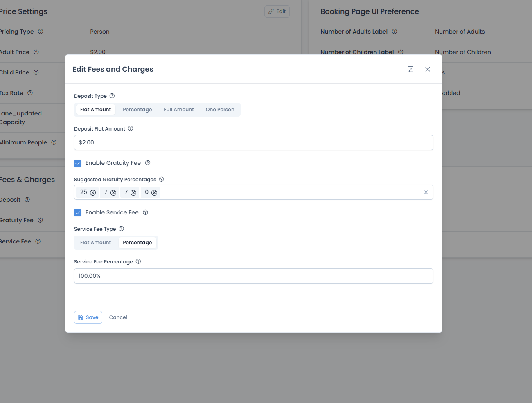Select Percentage deposit type
This screenshot has width=532, height=403.
138,110
